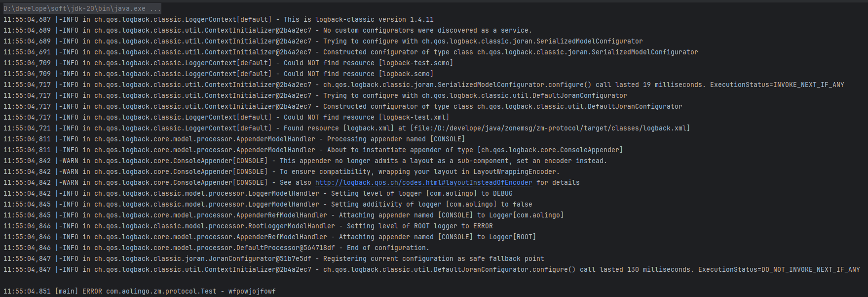The width and height of the screenshot is (868, 297).
Task: Open the logback.qos.ch layoutInsteadOfEncoder link
Action: [x=423, y=182]
